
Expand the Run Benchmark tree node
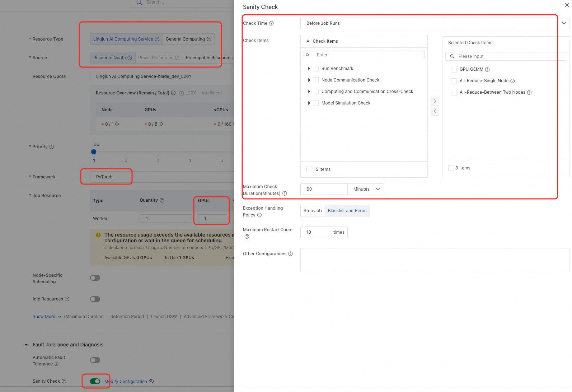click(x=309, y=69)
